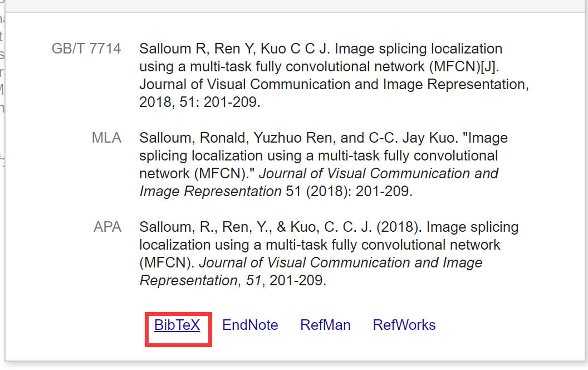The image size is (588, 370).
Task: Select the GB/T 7714 citation text
Action: (x=334, y=75)
